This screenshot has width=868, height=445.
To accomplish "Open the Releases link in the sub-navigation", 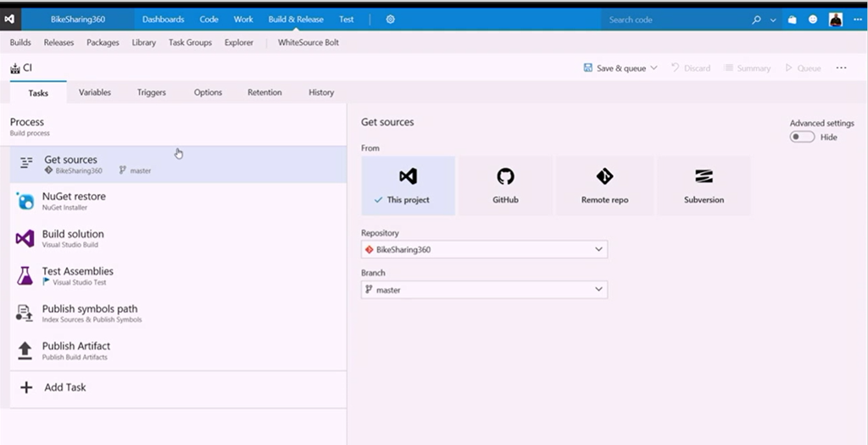I will 59,42.
